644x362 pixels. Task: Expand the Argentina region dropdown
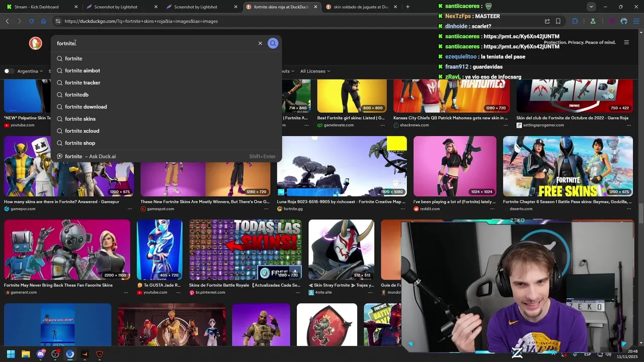tap(30, 71)
